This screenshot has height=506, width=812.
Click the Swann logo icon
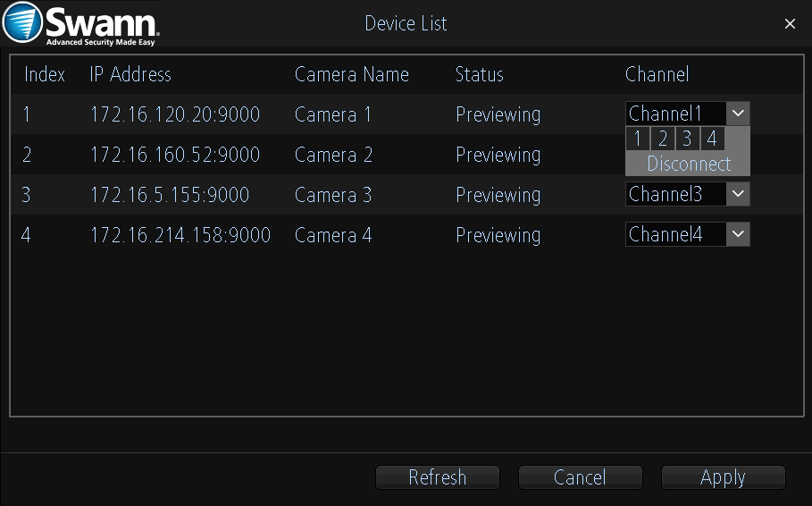22,24
